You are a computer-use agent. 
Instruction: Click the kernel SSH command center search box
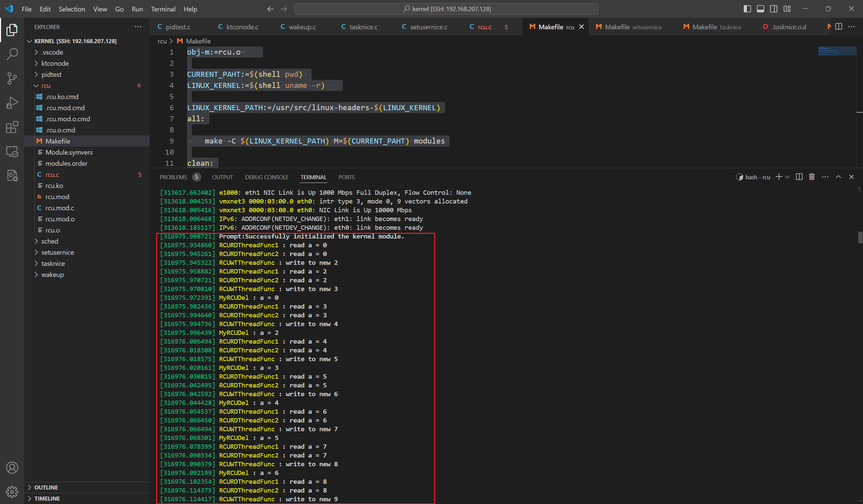click(446, 9)
